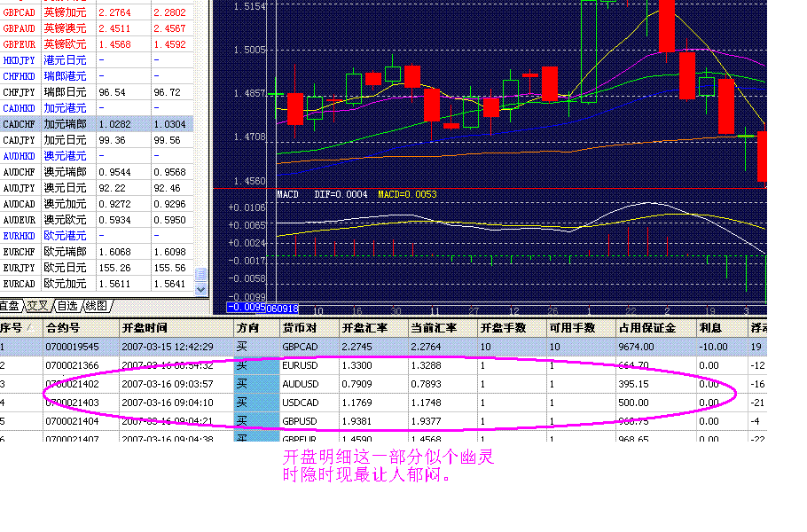
Task: Select the CADJPY 加元日元 row
Action: pos(97,140)
